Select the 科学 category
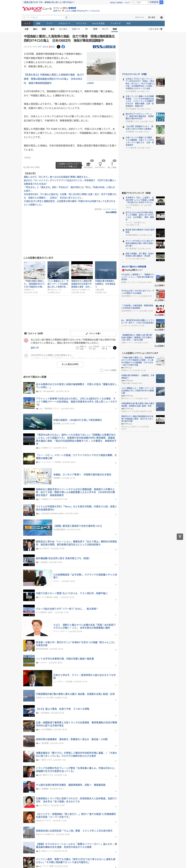The width and height of the screenshot is (186, 868). 95,29
